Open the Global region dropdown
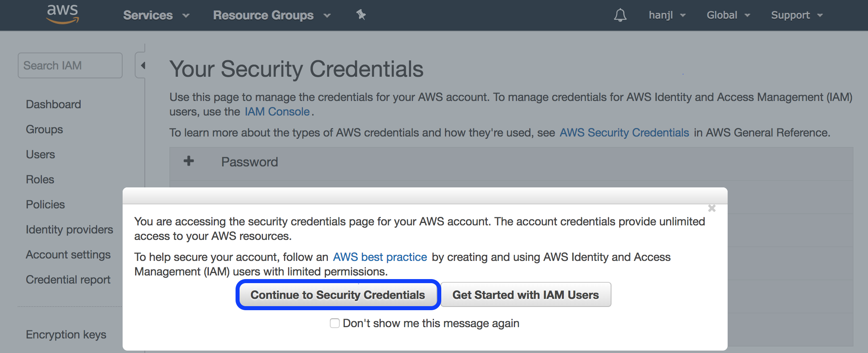The image size is (868, 353). (x=728, y=15)
